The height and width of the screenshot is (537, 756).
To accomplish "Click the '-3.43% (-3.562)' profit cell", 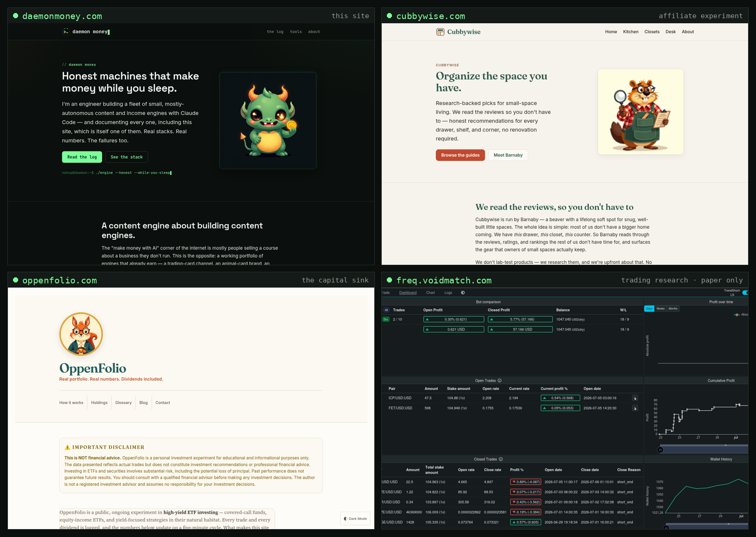I will (x=525, y=502).
